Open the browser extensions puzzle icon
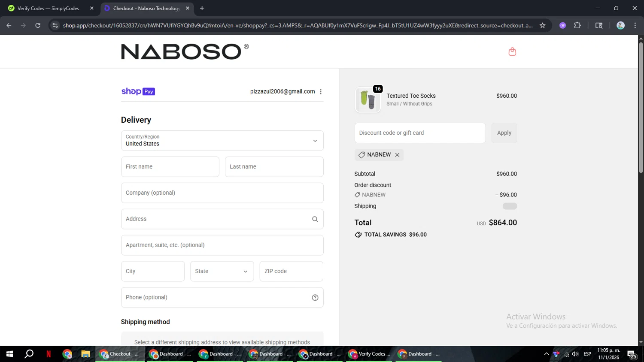 (x=577, y=25)
